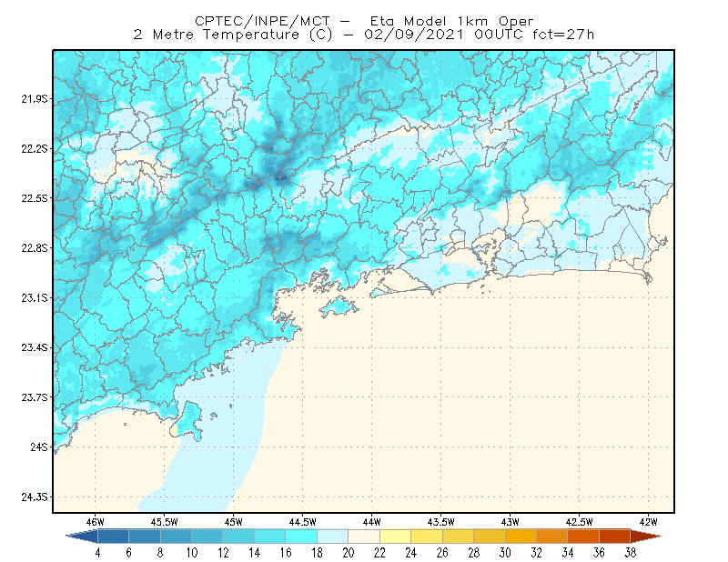
Task: Click the 24S latitude axis label
Action: (x=38, y=447)
